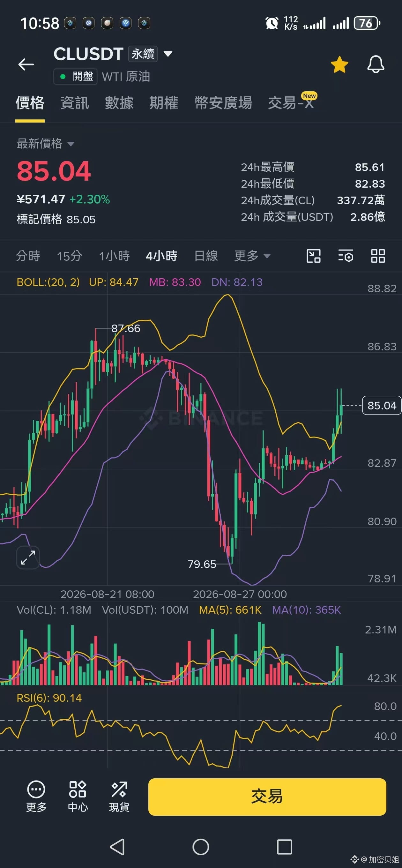This screenshot has height=868, width=402.
Task: Expand the CLUSDT contract selector arrow
Action: tap(168, 54)
